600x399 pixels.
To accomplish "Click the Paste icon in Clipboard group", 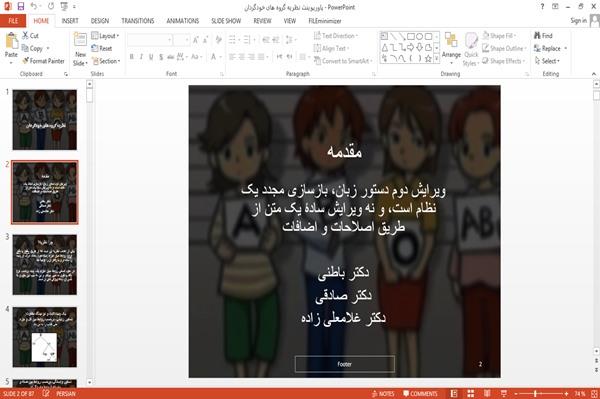I will [x=11, y=41].
